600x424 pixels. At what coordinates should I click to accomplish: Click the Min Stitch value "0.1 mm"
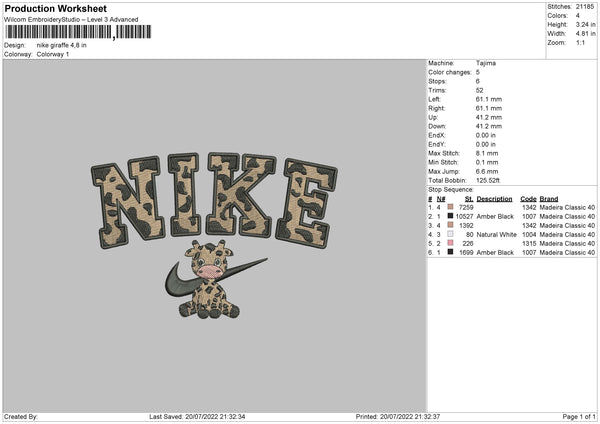click(x=487, y=162)
